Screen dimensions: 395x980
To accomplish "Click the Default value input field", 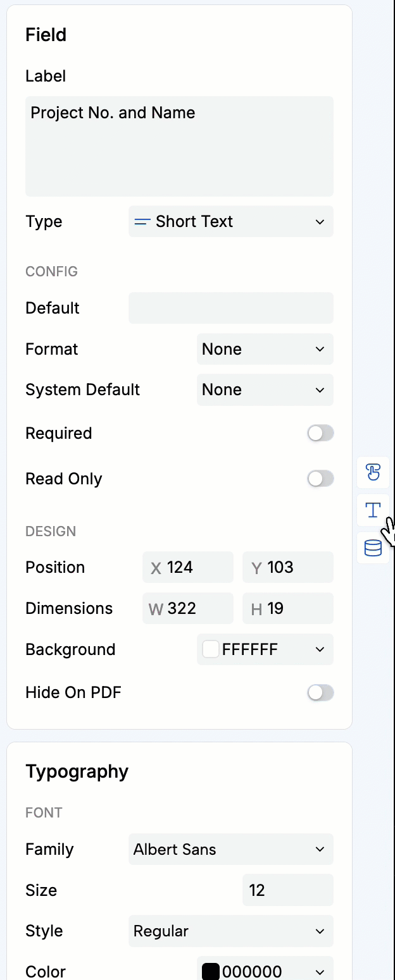I will (230, 308).
